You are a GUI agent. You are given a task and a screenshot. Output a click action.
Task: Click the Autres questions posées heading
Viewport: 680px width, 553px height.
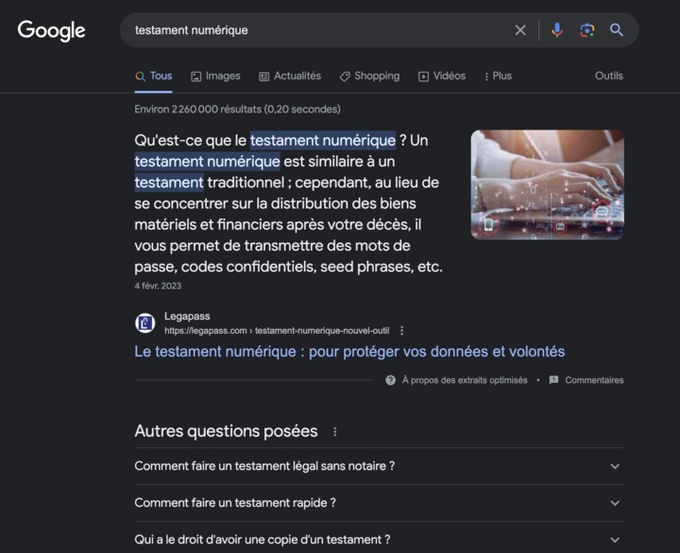(x=226, y=431)
